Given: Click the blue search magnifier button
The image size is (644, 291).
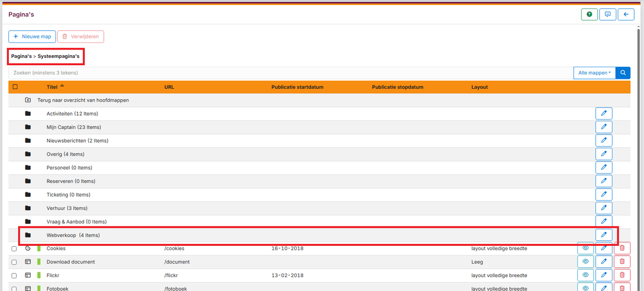Looking at the screenshot, I should (x=623, y=73).
